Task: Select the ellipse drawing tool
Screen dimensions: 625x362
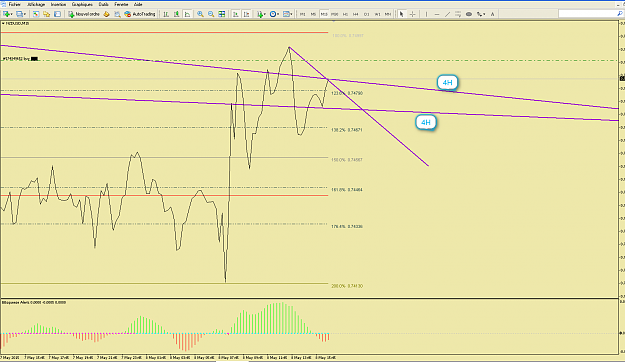Action: pos(469,14)
